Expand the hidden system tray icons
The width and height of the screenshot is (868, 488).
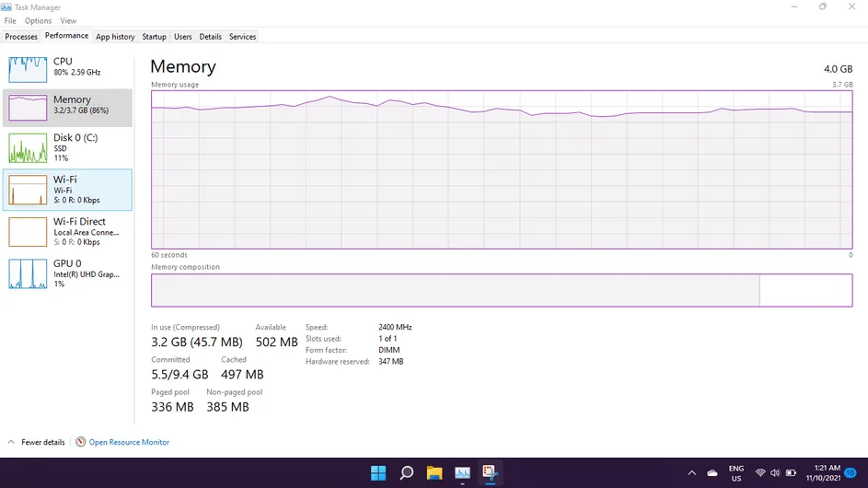(691, 473)
